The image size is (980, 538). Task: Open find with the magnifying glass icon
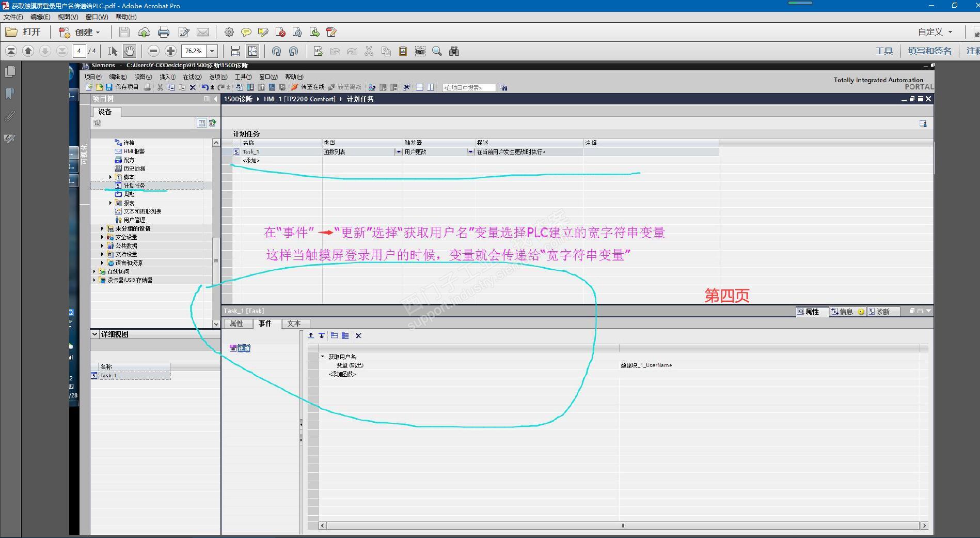437,51
